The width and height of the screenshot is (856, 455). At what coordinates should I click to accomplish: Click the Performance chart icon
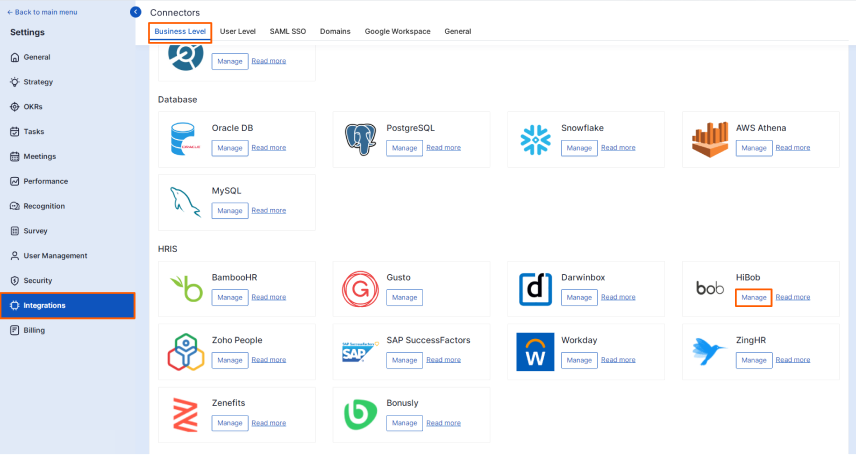(x=15, y=181)
